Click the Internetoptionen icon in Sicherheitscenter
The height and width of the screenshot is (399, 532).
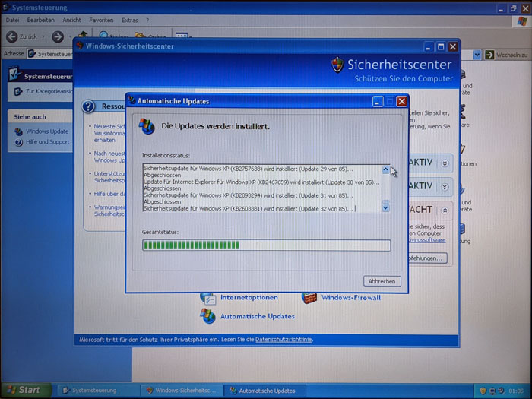[x=207, y=299]
